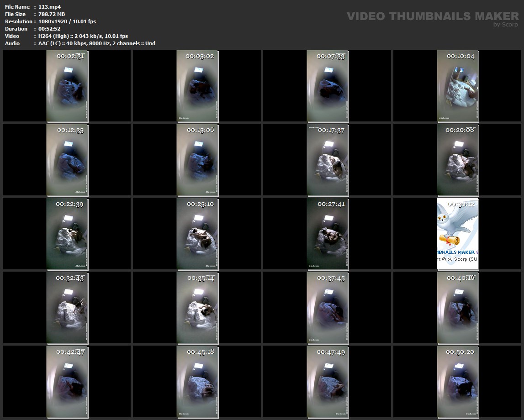The width and height of the screenshot is (524, 420).
Task: Click the file size value "788.72 MB"
Action: point(52,14)
